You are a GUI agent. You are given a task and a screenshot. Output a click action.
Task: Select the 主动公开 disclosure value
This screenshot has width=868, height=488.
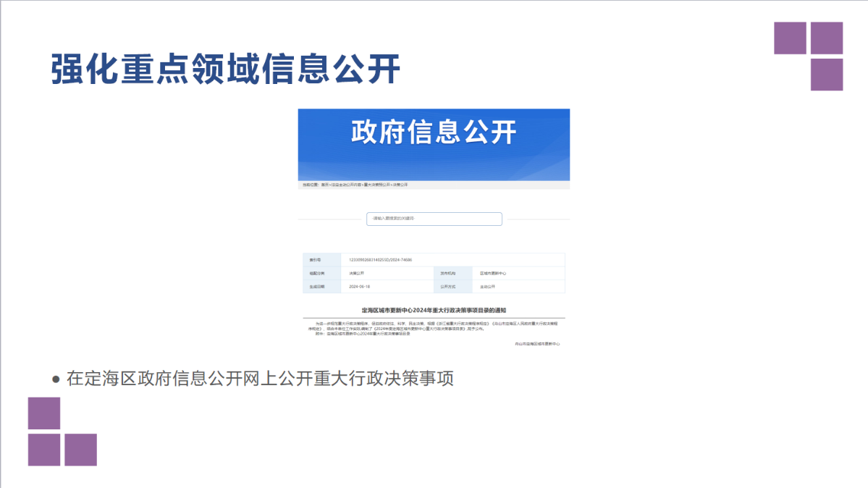(487, 287)
